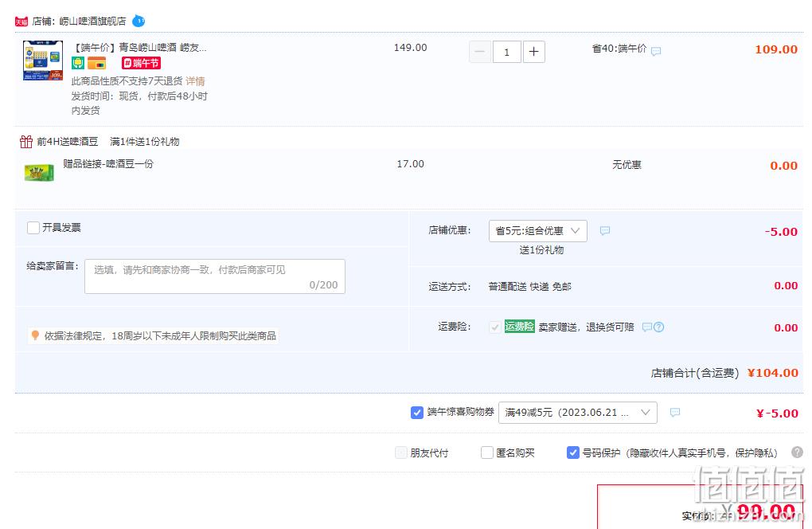Click the credit card payment badge icon
Viewport: 812px width, 529px height.
point(96,63)
